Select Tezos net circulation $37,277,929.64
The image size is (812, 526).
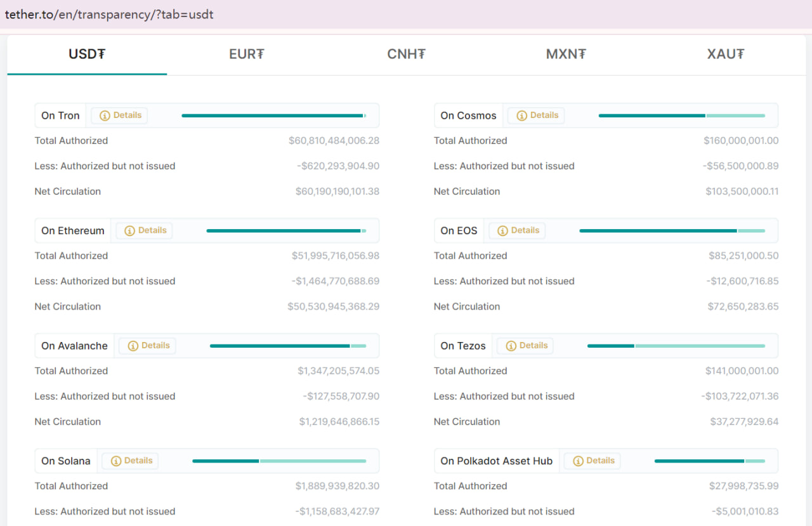745,422
